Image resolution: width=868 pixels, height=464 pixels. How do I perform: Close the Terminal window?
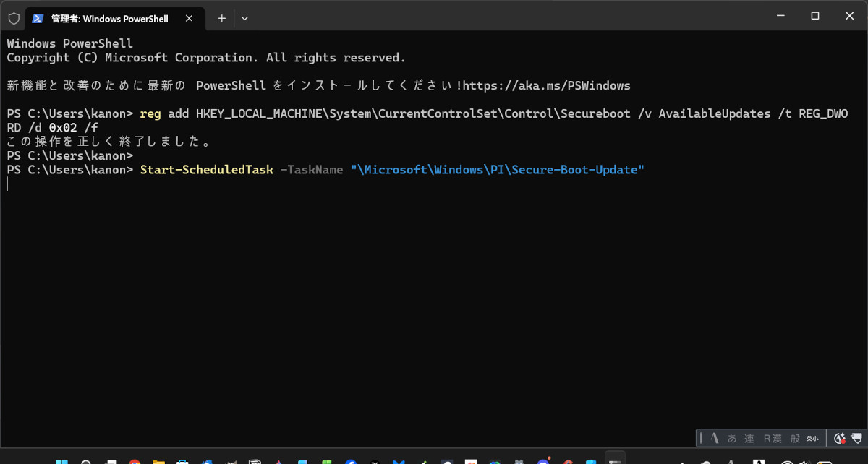pos(849,15)
